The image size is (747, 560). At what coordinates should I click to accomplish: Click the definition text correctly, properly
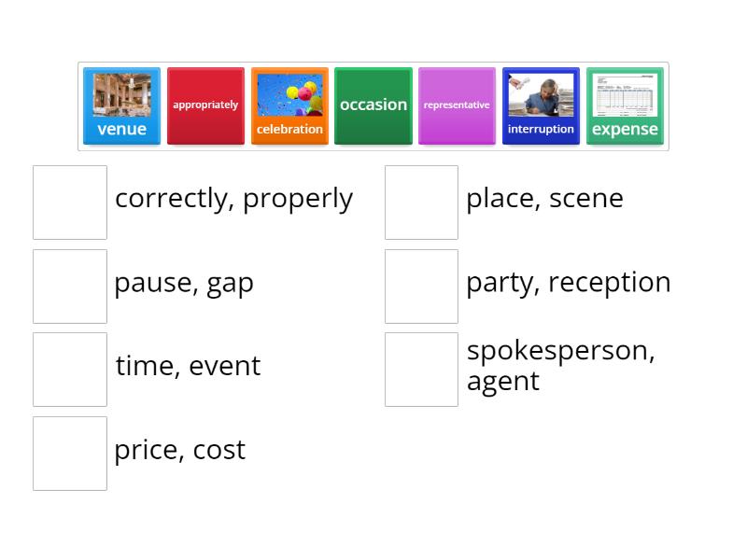pyautogui.click(x=233, y=199)
